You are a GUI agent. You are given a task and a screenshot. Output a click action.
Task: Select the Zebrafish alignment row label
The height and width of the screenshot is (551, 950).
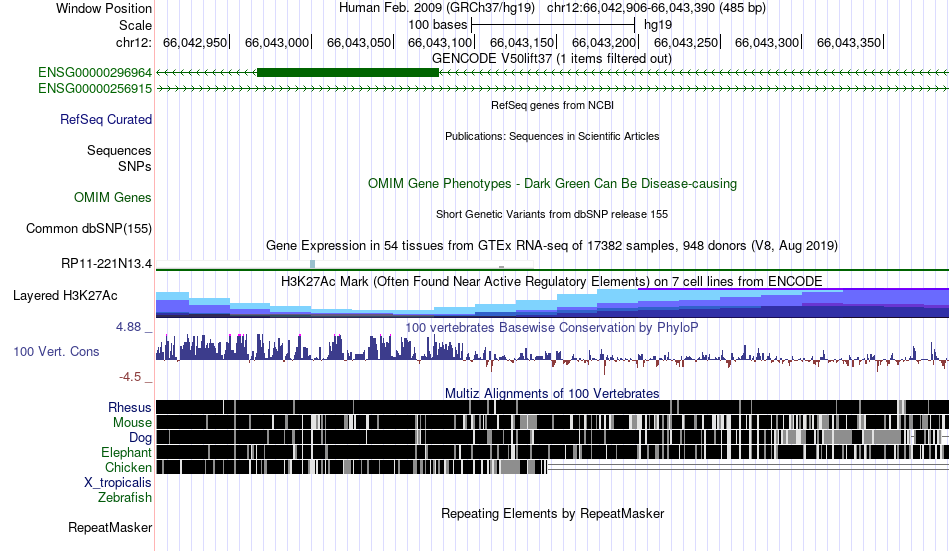click(x=125, y=498)
